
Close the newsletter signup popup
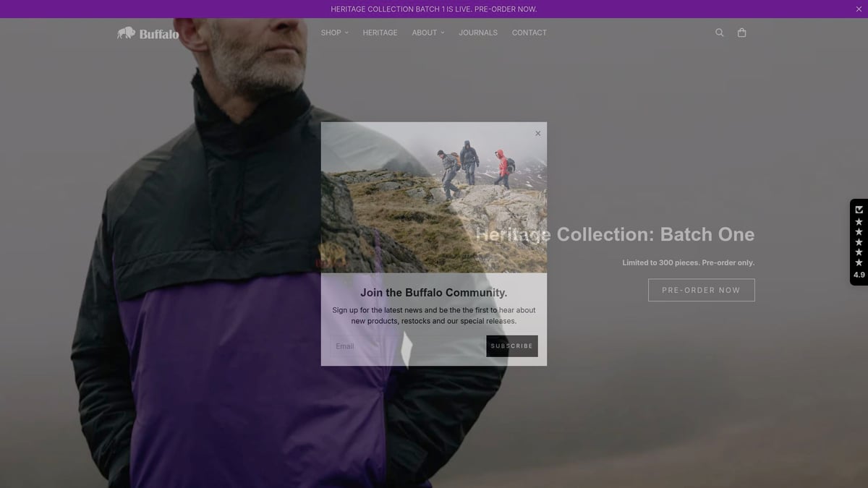tap(537, 133)
